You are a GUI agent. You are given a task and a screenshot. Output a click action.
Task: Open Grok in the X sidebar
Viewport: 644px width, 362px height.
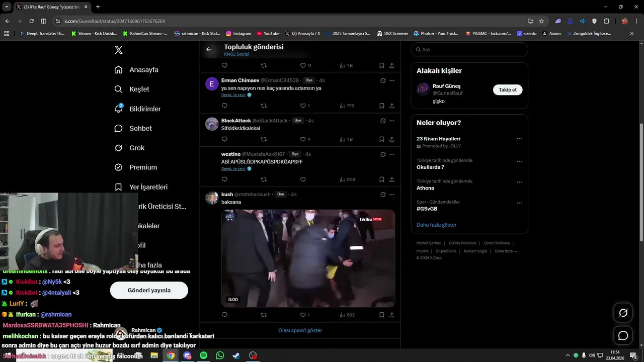130,148
